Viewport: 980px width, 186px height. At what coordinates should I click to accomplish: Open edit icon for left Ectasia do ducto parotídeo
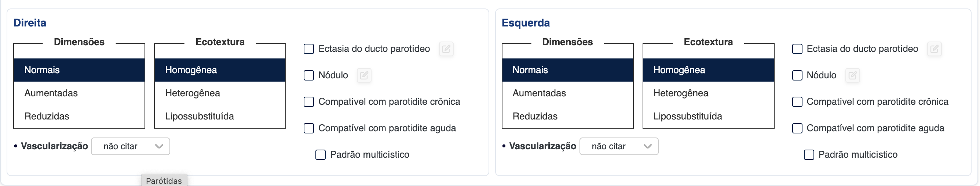point(934,49)
